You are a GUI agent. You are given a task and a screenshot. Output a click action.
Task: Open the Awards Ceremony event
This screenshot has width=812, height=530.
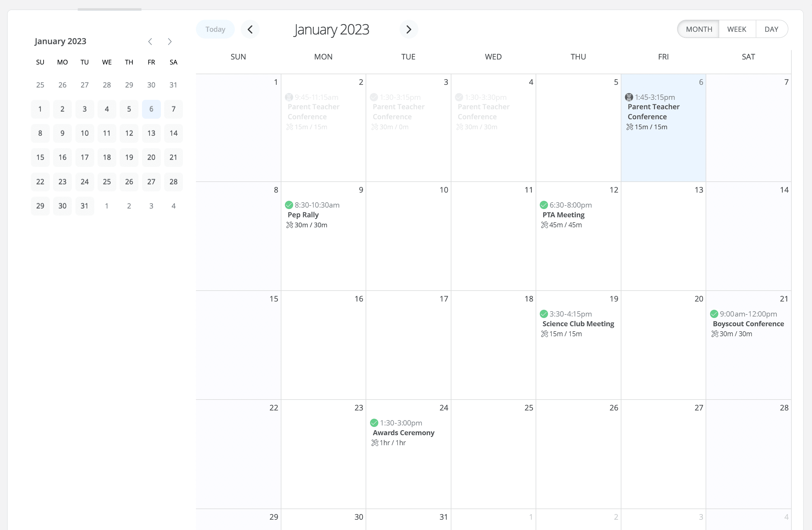[x=403, y=433]
